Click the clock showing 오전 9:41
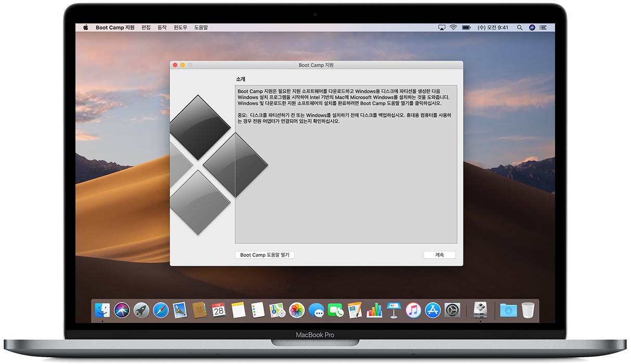Image resolution: width=631 pixels, height=364 pixels. 493,28
